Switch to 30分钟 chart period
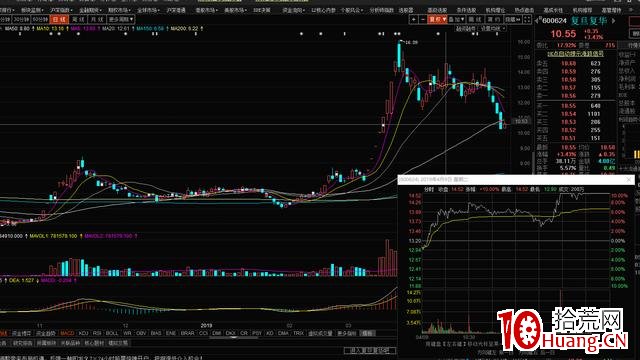The image size is (640, 360). pos(21,19)
